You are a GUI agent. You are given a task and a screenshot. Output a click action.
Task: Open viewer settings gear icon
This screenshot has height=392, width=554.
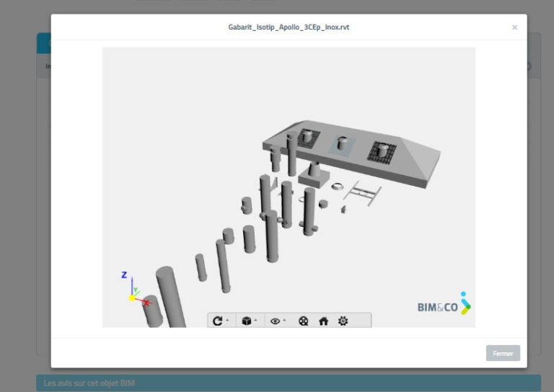pyautogui.click(x=343, y=321)
